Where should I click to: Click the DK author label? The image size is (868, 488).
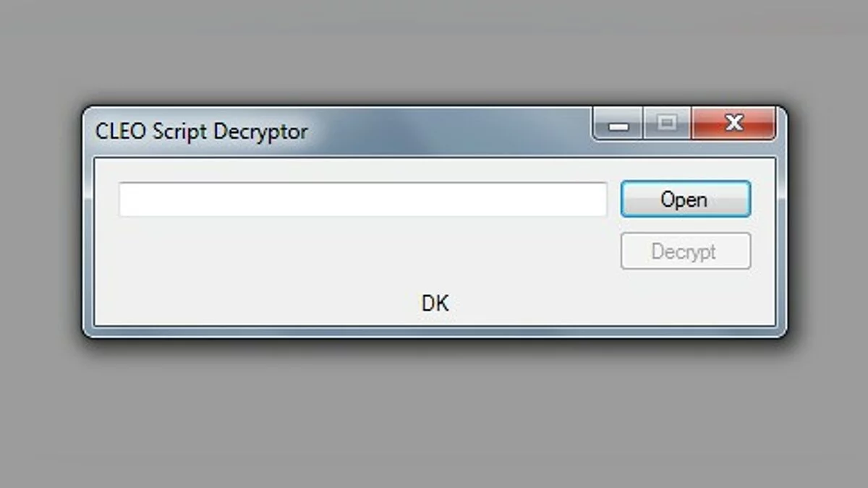pyautogui.click(x=435, y=304)
